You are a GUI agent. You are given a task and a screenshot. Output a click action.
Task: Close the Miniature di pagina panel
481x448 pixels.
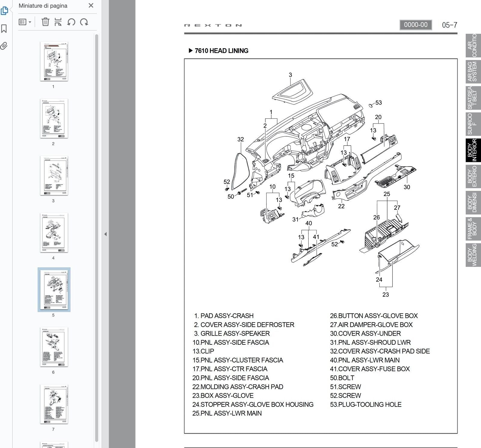tap(91, 6)
